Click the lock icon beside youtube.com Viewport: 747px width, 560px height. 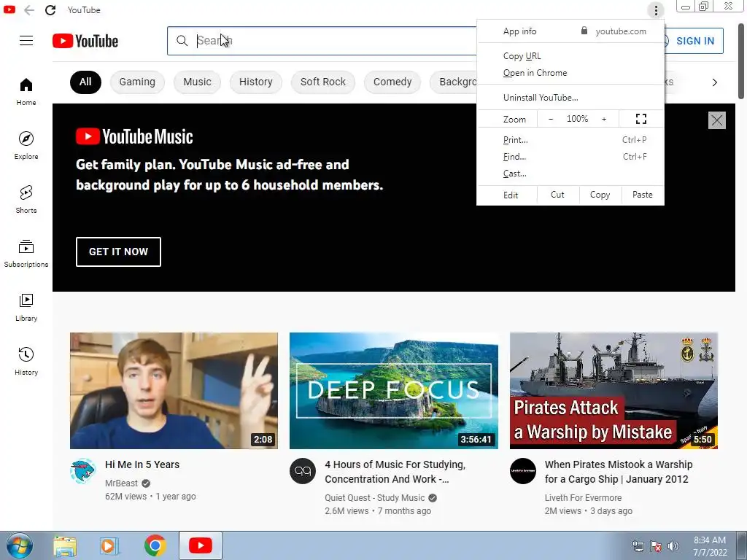[x=584, y=31]
